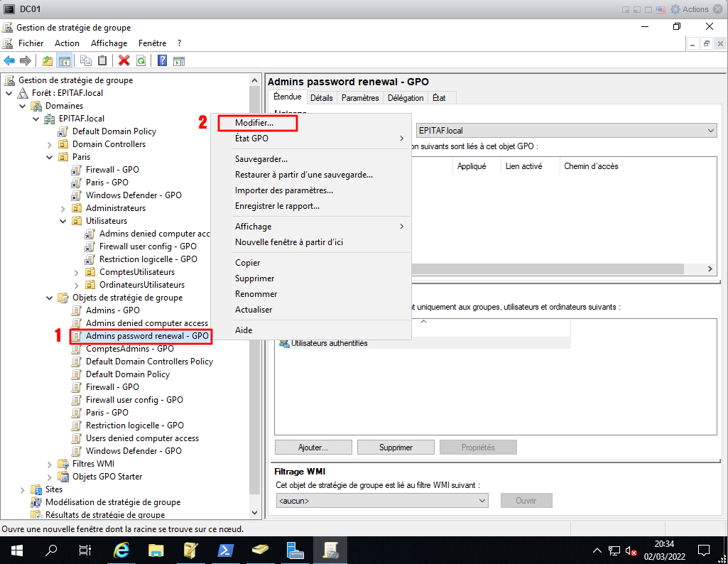728x564 pixels.
Task: Expand the Administrateurs tree node
Action: pyautogui.click(x=63, y=208)
